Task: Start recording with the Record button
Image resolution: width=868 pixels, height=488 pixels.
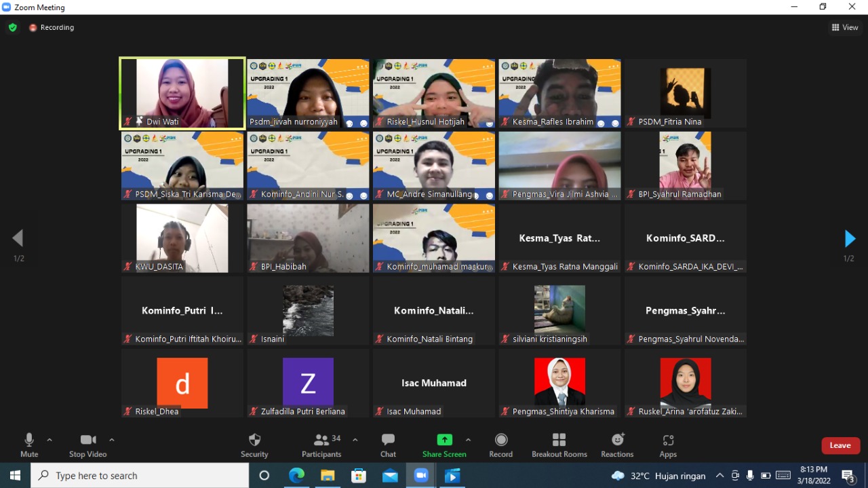Action: [500, 445]
